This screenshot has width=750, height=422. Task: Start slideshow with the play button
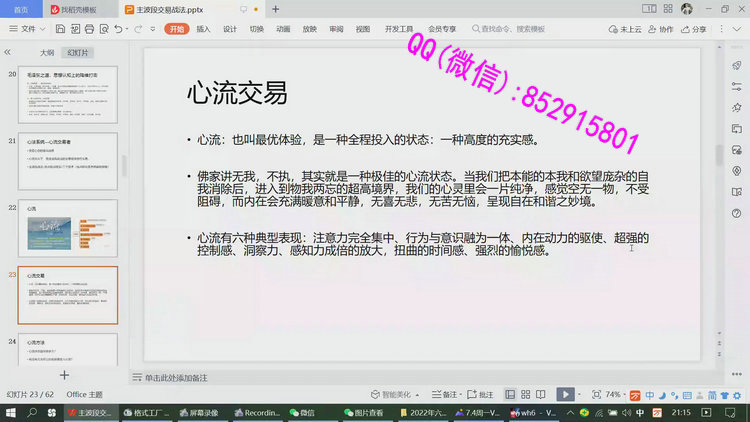tap(567, 395)
